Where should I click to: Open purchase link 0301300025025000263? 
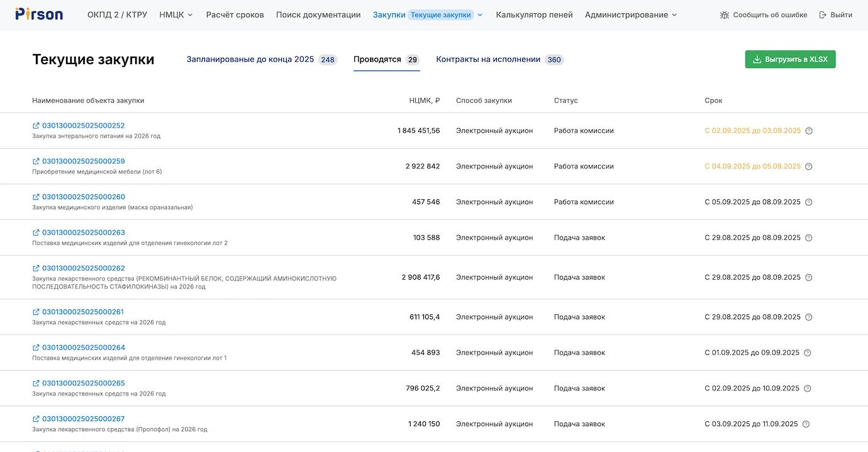[x=83, y=233]
